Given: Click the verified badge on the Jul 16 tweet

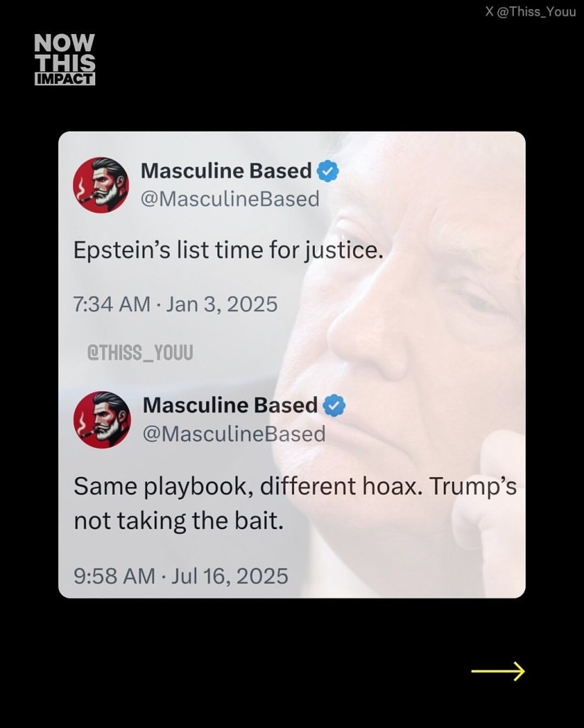Looking at the screenshot, I should coord(334,406).
